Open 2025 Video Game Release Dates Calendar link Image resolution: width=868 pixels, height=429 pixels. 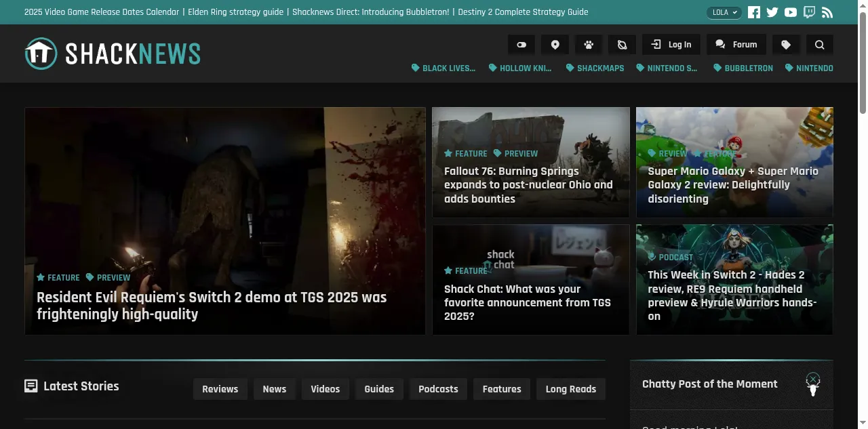(x=102, y=12)
